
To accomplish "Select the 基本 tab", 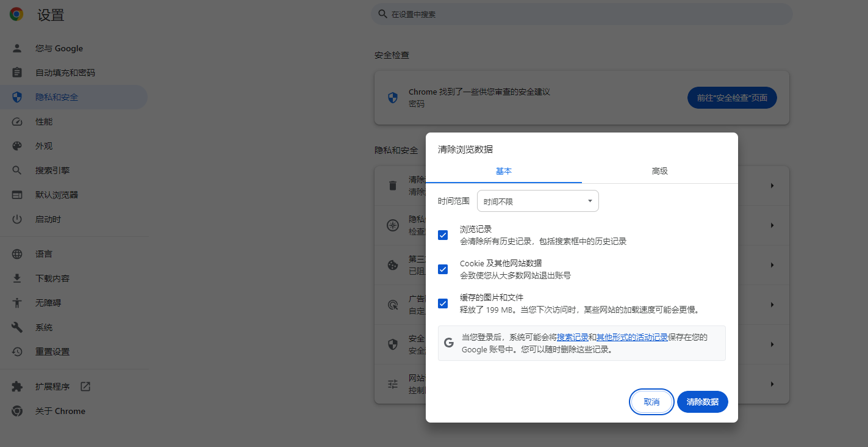I will pyautogui.click(x=504, y=172).
